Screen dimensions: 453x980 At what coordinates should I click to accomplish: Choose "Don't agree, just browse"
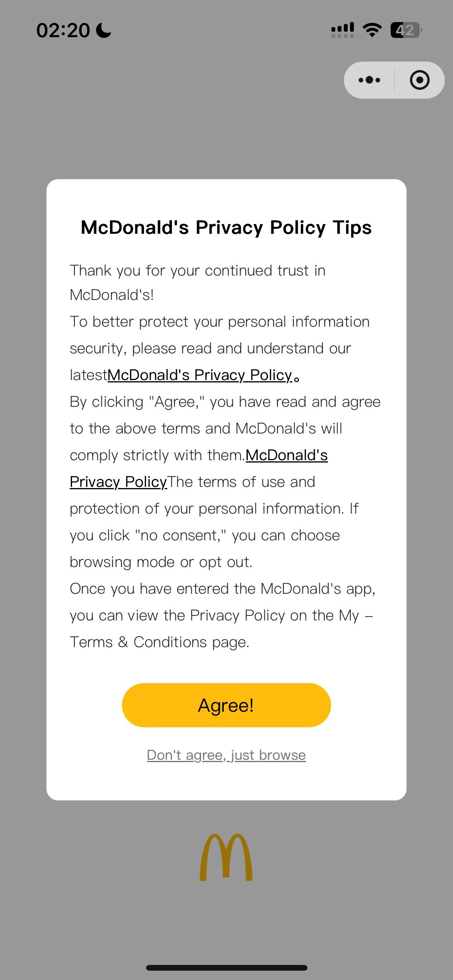coord(226,755)
